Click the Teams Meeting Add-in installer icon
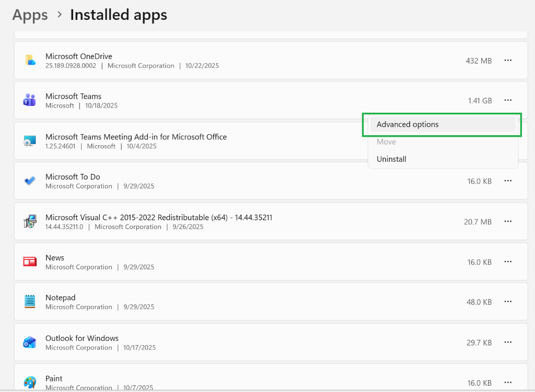This screenshot has height=392, width=535. click(30, 141)
